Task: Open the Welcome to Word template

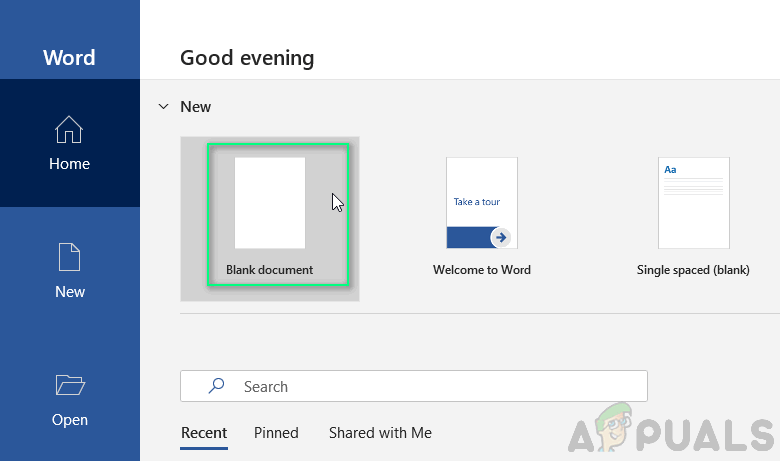Action: tap(481, 203)
